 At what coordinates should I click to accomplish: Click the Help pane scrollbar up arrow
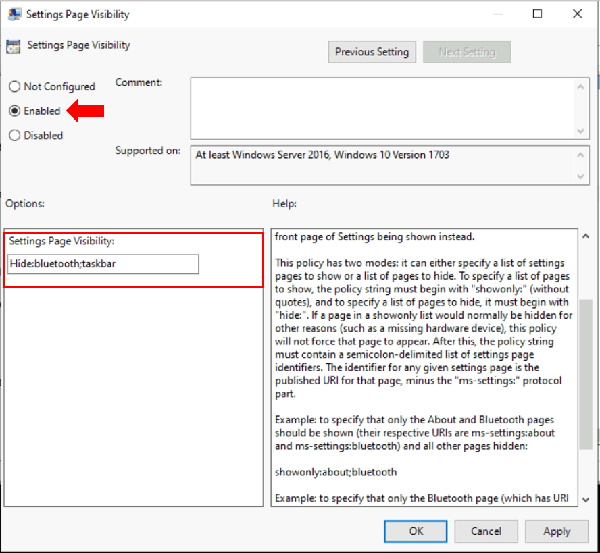pos(585,239)
